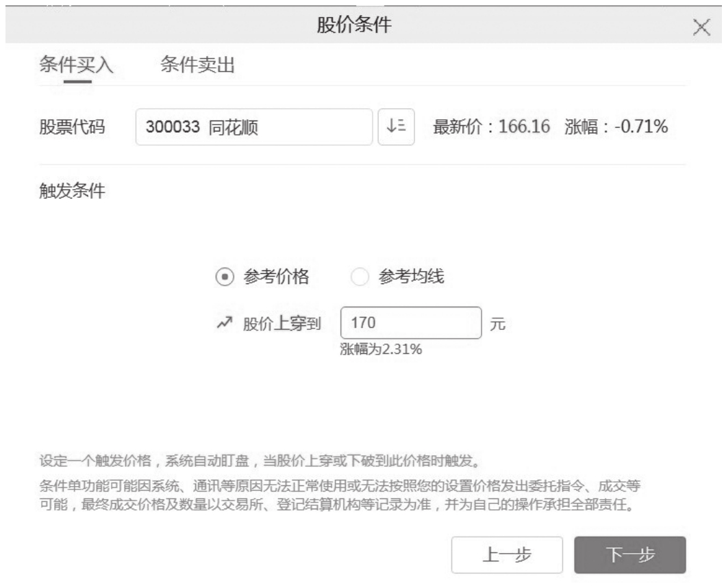Click the 涨幅为2.31% hint text

tap(381, 349)
